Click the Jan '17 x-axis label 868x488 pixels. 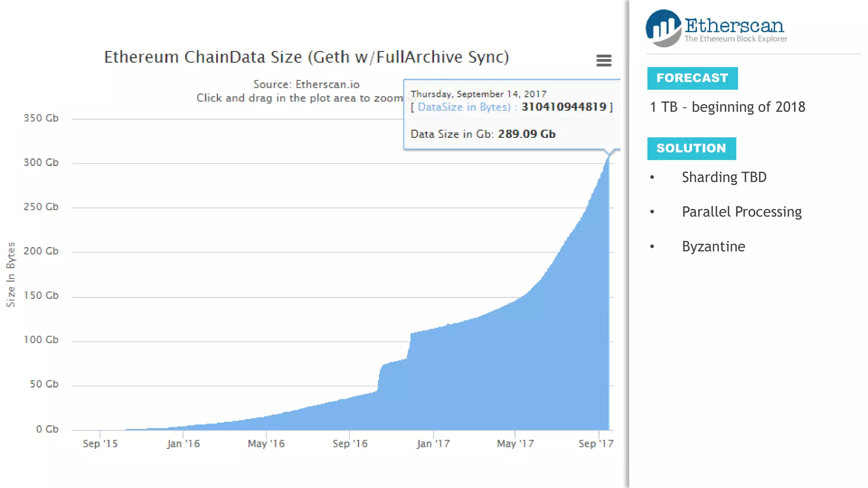[433, 444]
